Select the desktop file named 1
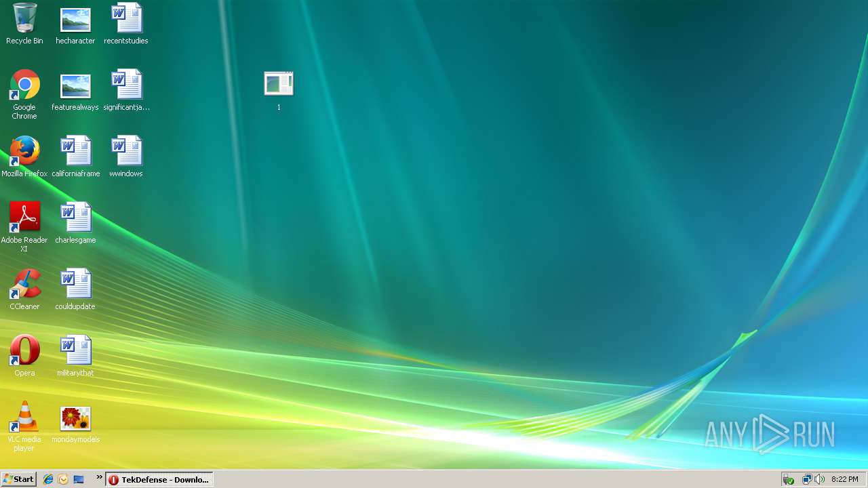This screenshot has width=868, height=488. pos(279,91)
